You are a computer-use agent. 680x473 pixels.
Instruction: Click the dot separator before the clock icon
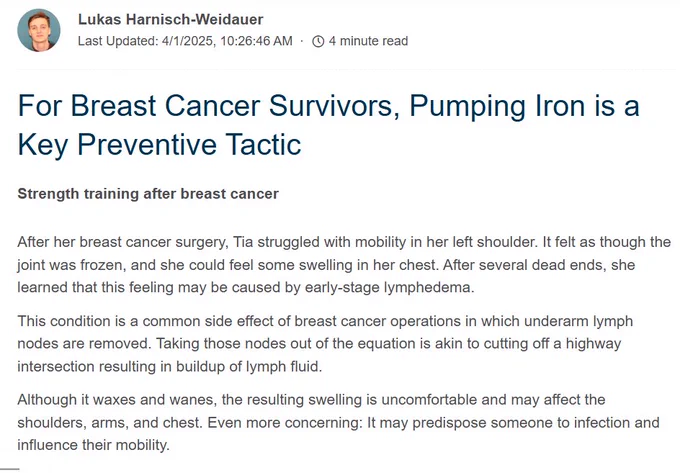302,41
